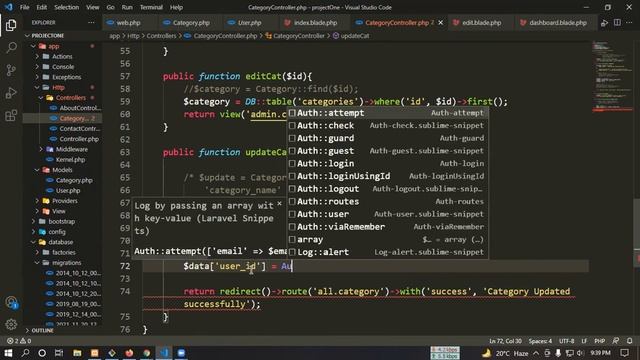Expand the Middleware folder
This screenshot has height=360, width=640.
point(71,149)
